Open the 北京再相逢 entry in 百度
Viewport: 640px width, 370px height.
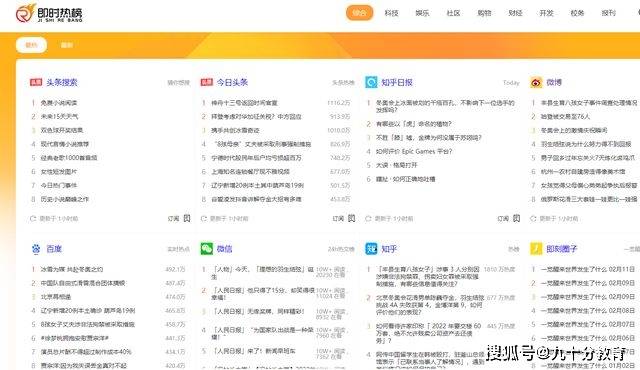click(56, 297)
